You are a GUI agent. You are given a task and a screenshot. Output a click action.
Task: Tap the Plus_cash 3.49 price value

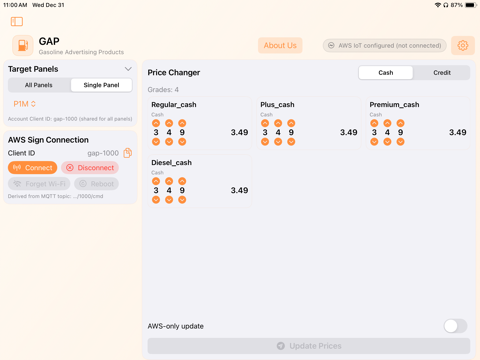click(x=349, y=132)
